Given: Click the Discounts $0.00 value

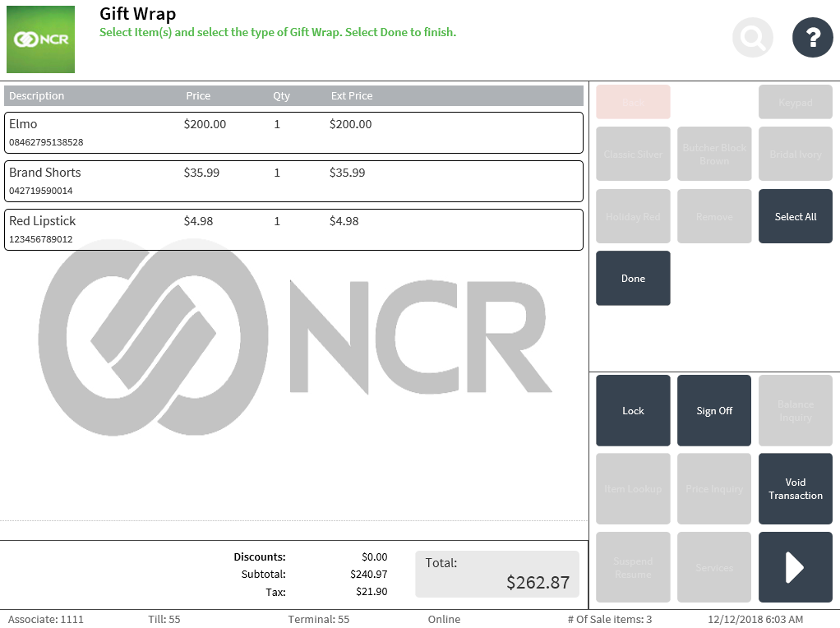Looking at the screenshot, I should (374, 557).
